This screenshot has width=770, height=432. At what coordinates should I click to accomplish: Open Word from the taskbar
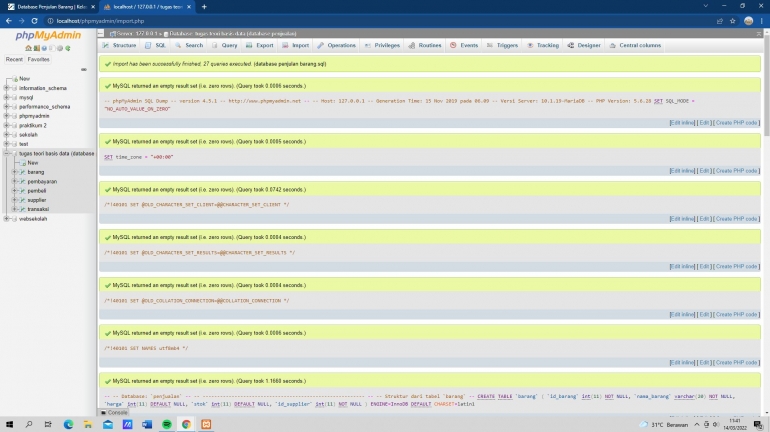147,424
